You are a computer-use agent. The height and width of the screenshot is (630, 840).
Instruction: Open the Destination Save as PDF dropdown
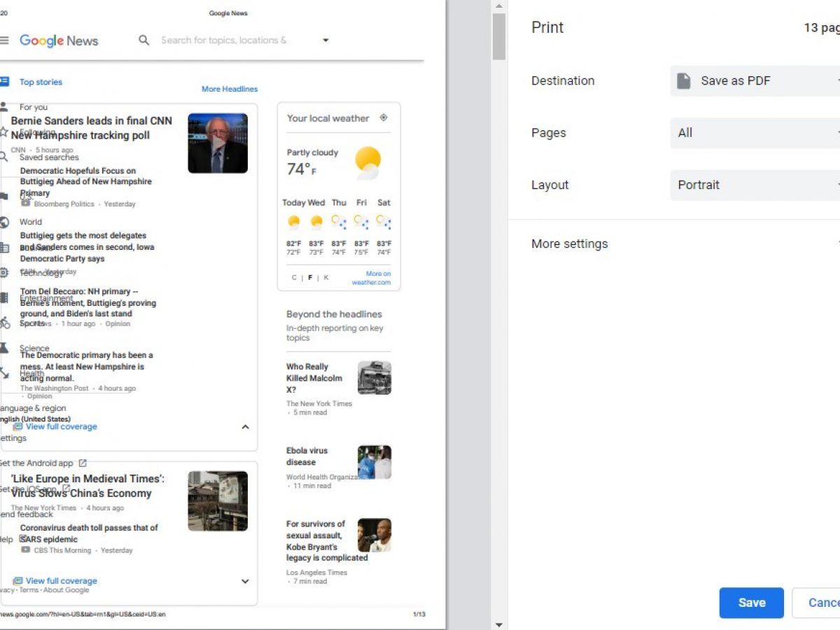tap(755, 80)
